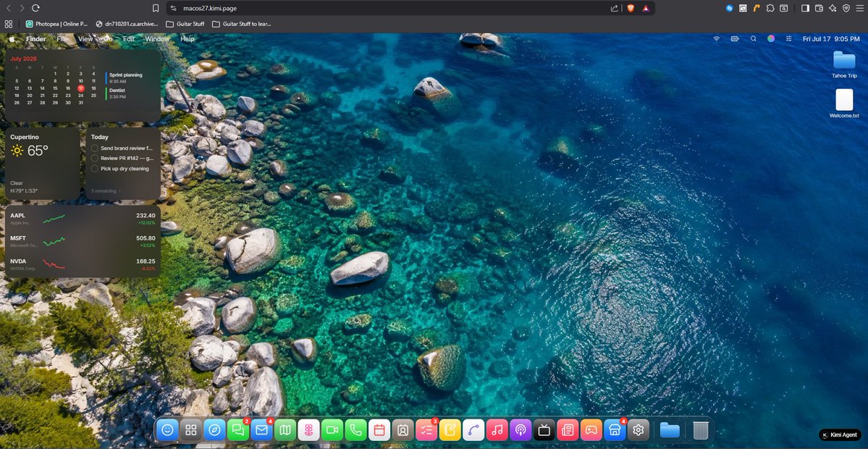Click the Kimi Agent button
Viewport: 868px width, 449px height.
point(839,435)
